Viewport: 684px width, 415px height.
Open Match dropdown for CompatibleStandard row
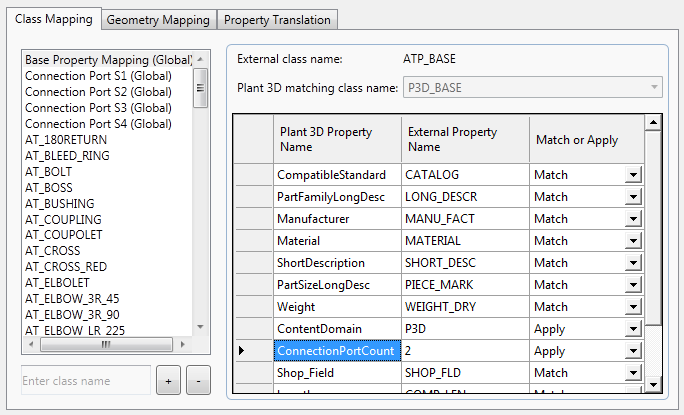tap(633, 175)
